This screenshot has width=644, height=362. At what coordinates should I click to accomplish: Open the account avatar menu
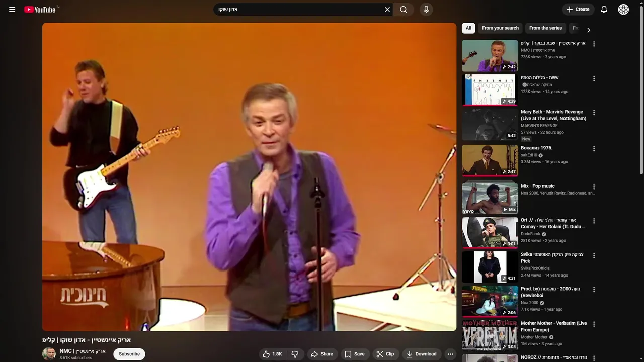(x=623, y=10)
